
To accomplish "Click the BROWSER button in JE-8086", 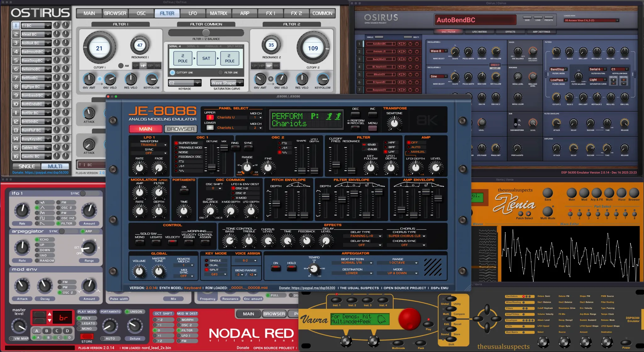I will point(180,129).
